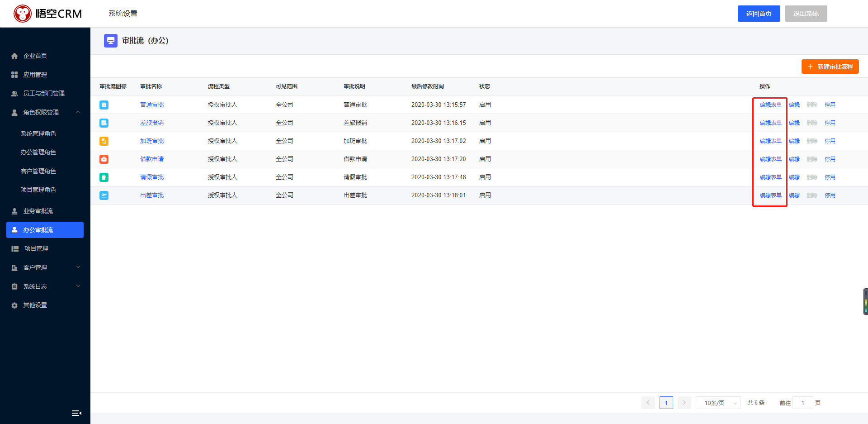
Task: Click the right-edge floating handle
Action: click(866, 301)
